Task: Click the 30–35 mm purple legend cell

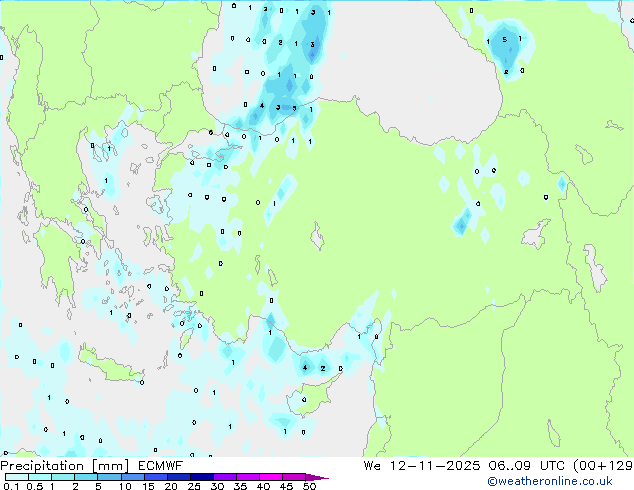Action: tap(225, 477)
